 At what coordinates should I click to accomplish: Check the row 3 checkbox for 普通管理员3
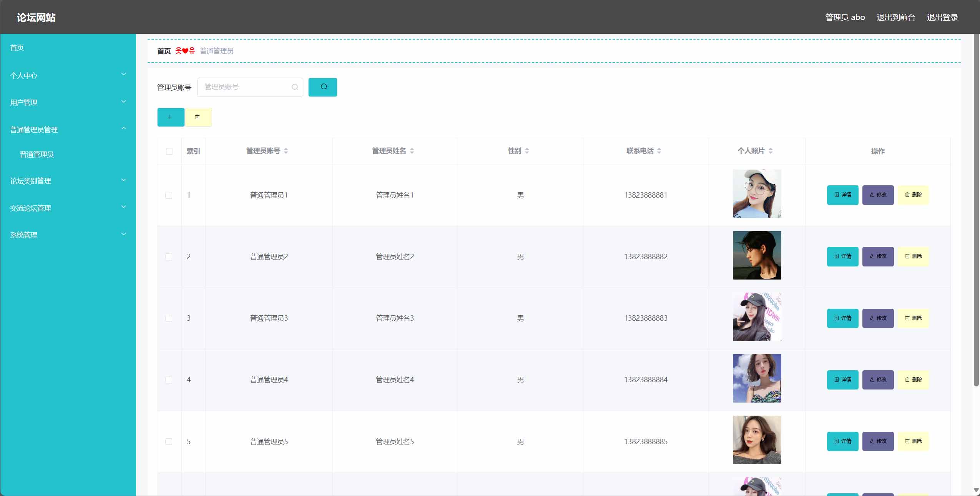pyautogui.click(x=169, y=318)
